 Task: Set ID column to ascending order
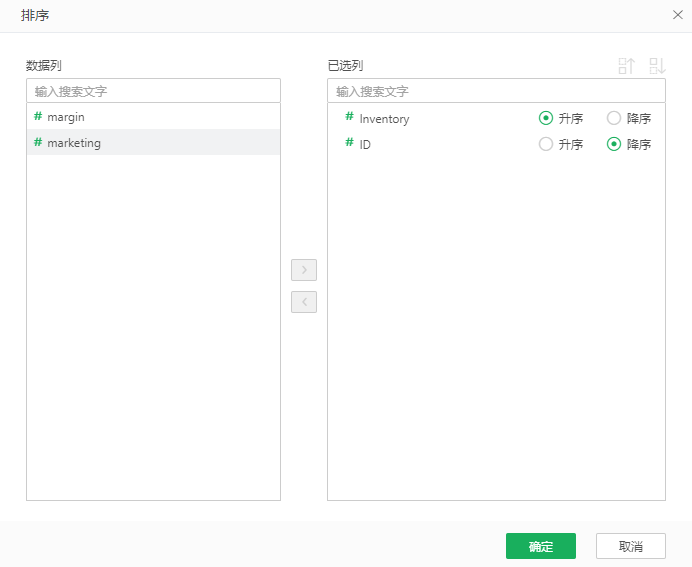coord(546,144)
